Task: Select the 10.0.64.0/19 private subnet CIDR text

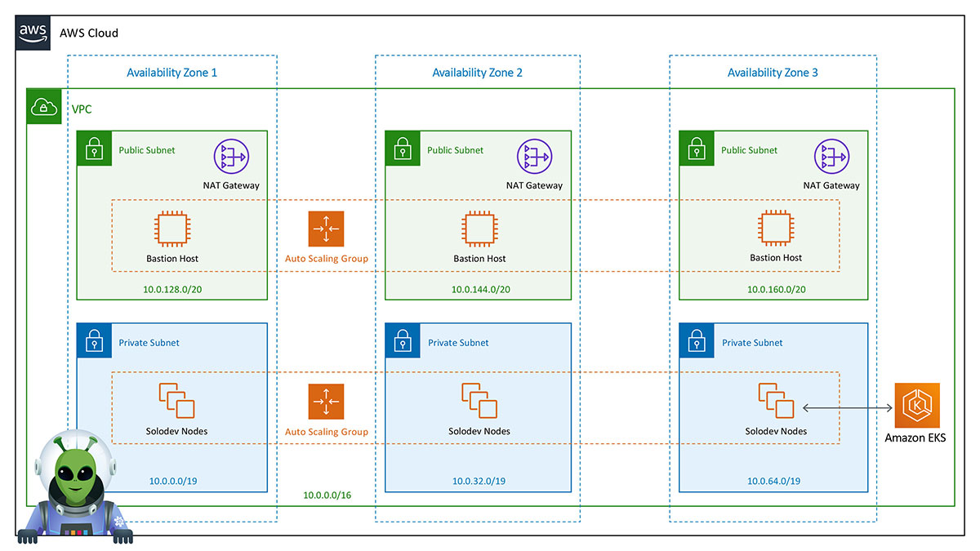Action: (773, 481)
